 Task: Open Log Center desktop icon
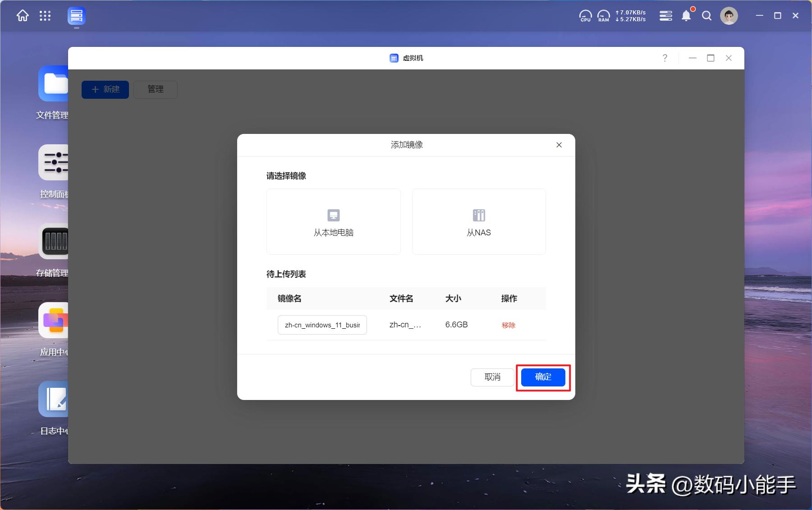[x=53, y=399]
